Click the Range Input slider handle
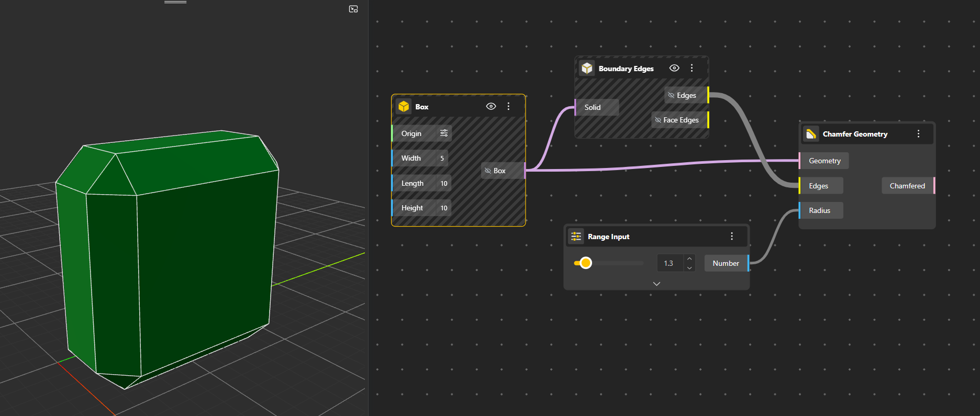The width and height of the screenshot is (980, 416). 586,263
